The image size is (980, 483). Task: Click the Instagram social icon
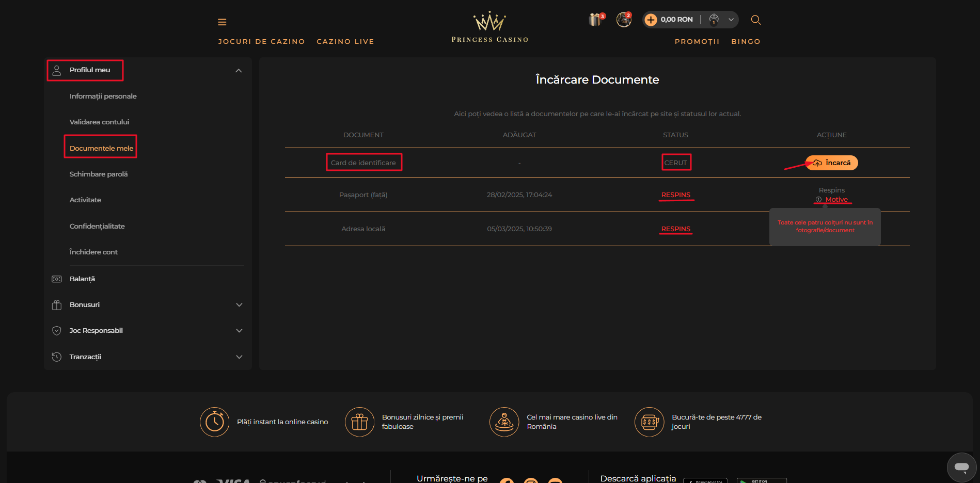(531, 480)
